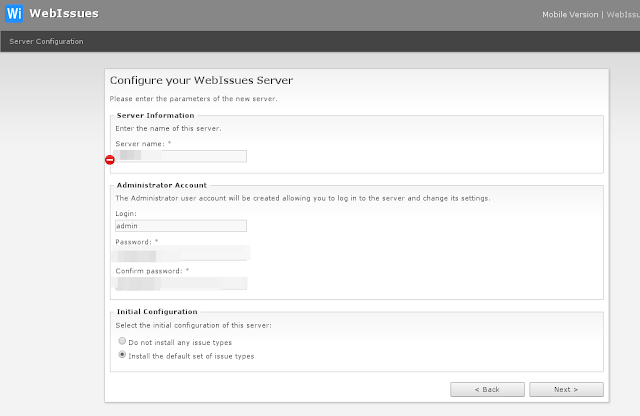Click the partially visible WebIssues link at top right
640x416 pixels.
(623, 15)
